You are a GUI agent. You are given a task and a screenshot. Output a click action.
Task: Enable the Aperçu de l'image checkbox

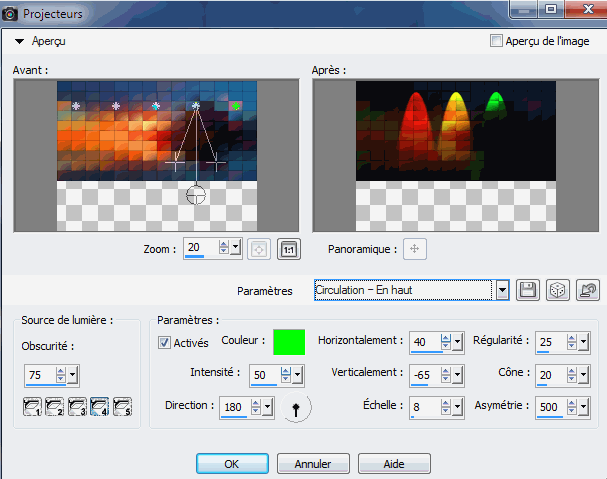497,41
